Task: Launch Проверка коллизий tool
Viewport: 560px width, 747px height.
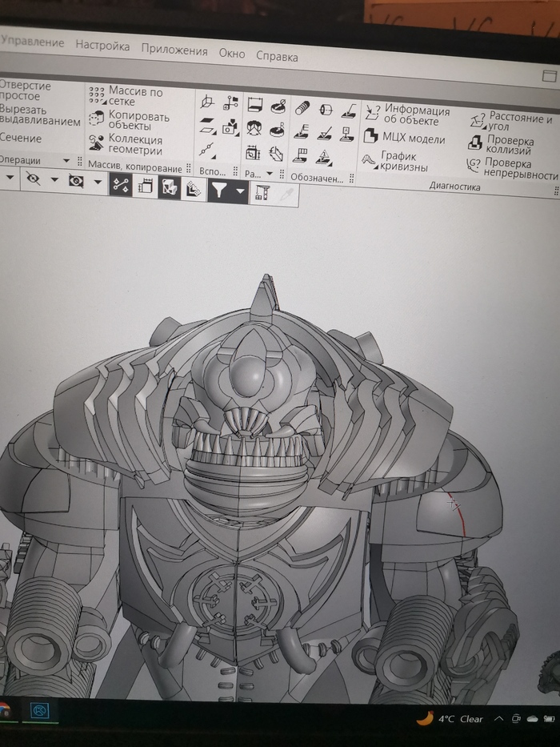Action: click(x=500, y=145)
